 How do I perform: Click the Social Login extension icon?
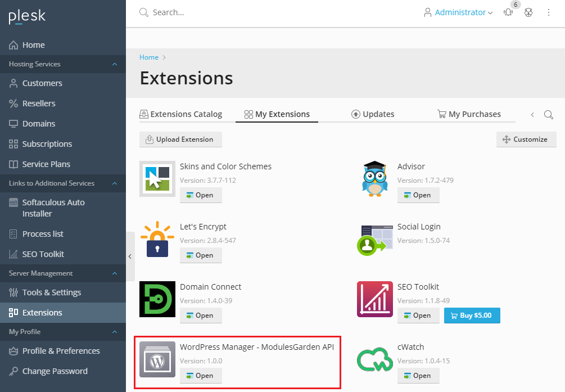tap(375, 240)
